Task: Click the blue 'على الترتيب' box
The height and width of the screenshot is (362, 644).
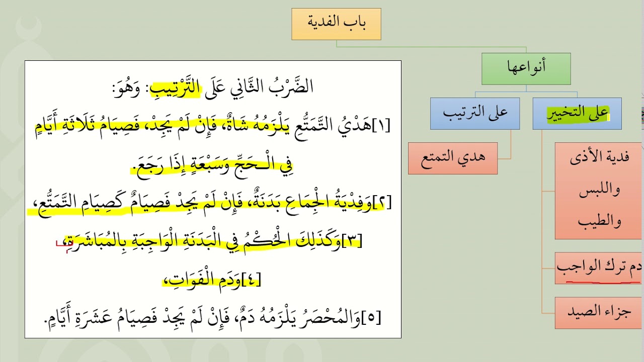Action: click(x=475, y=114)
